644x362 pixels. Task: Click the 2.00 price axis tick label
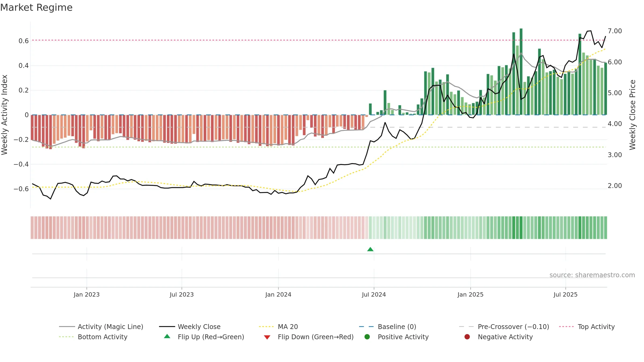[615, 186]
